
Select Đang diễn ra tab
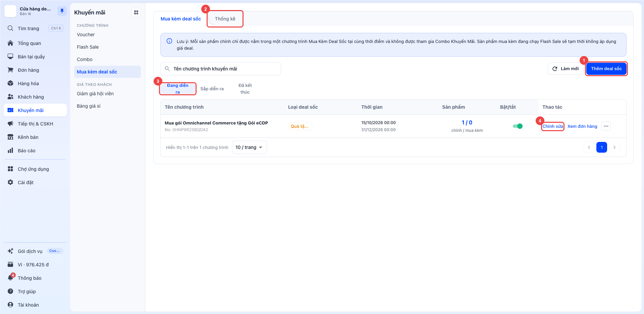[178, 89]
